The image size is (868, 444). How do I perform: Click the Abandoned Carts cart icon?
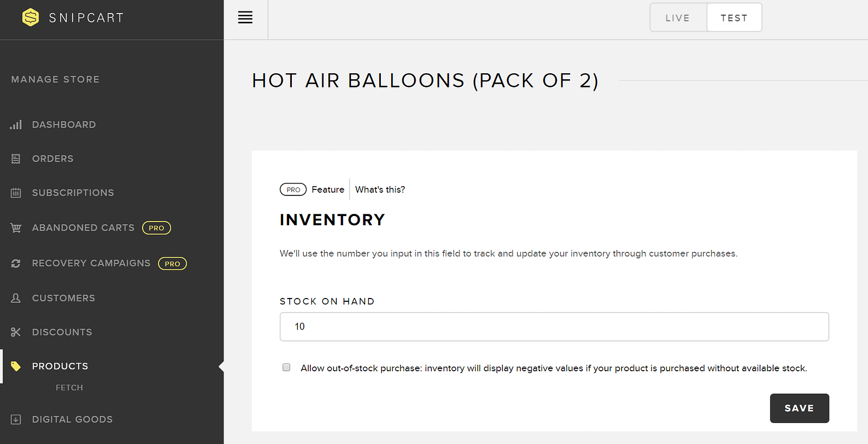click(x=16, y=228)
